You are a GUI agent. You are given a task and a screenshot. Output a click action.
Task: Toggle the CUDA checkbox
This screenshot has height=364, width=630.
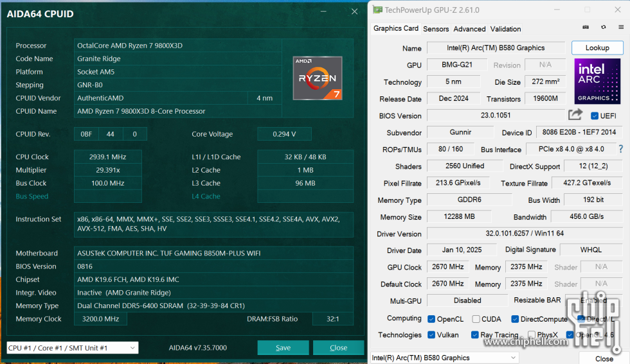(x=476, y=319)
